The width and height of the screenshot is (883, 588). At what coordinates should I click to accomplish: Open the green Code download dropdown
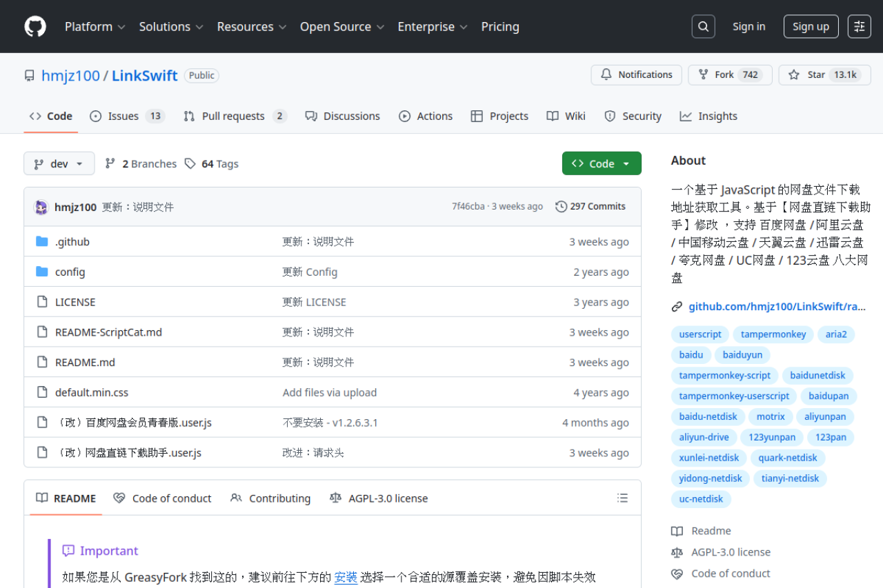coord(601,163)
